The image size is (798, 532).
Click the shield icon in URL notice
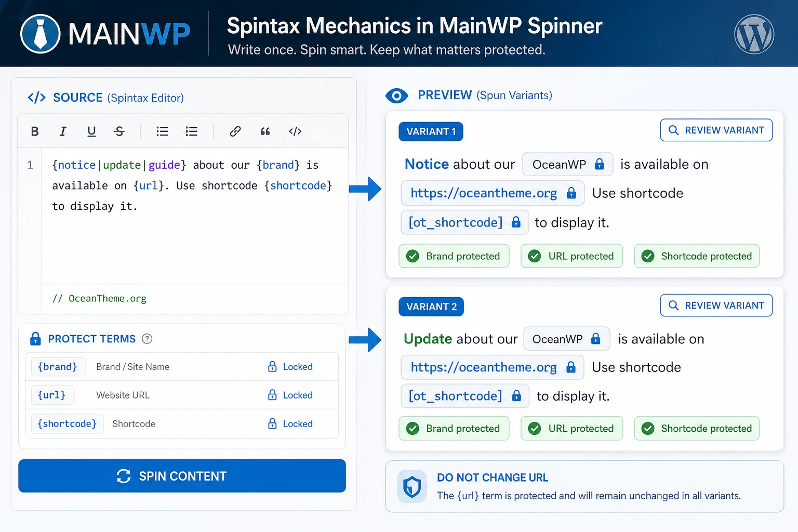point(412,487)
